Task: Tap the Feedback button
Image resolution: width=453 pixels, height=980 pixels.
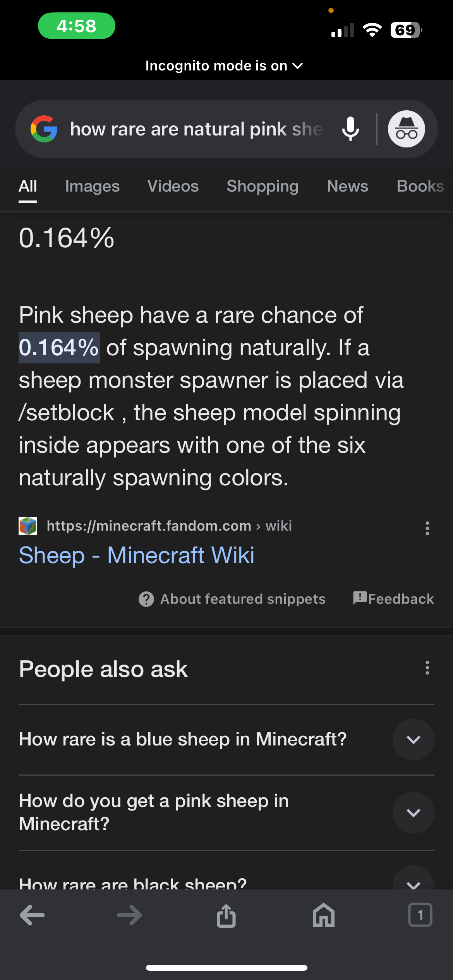Action: (393, 599)
